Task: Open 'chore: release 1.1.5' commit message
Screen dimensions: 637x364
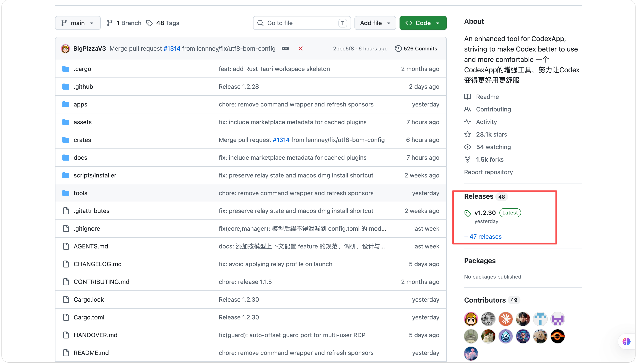Action: [245, 282]
